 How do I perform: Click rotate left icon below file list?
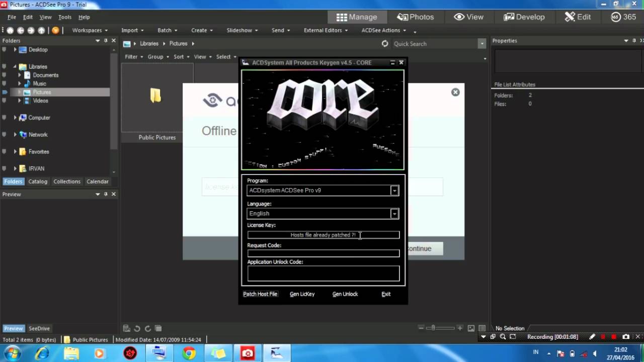pyautogui.click(x=137, y=328)
